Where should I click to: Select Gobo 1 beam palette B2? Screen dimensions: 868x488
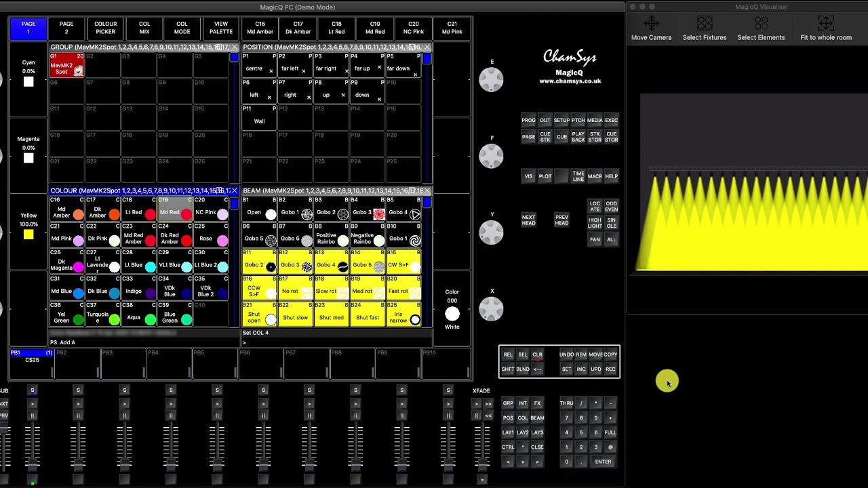point(296,209)
